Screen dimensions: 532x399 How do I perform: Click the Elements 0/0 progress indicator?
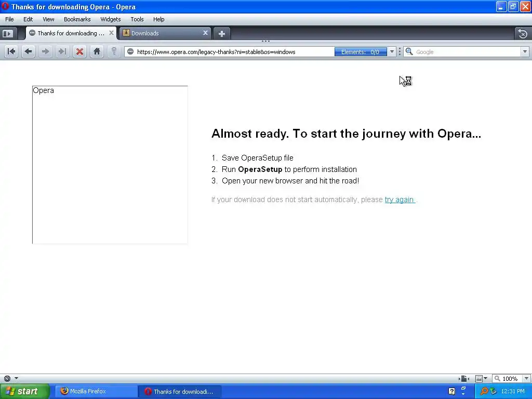click(x=361, y=51)
